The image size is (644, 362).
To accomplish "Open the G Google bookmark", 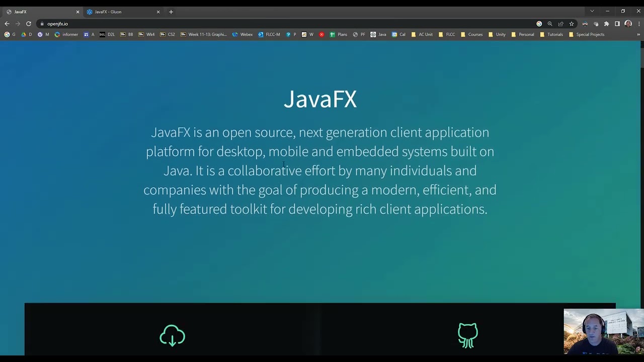I will 10,35.
